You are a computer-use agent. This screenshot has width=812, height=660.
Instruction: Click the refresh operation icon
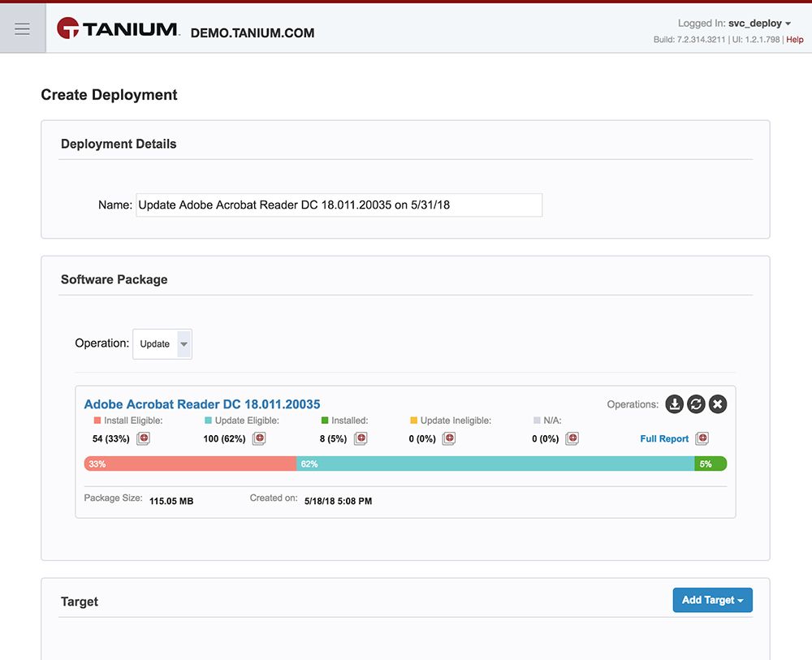coord(696,403)
